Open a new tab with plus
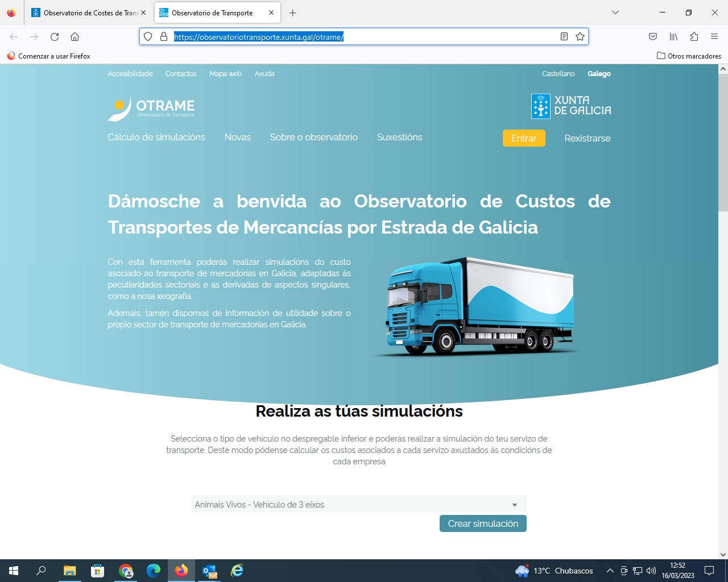 coord(292,13)
